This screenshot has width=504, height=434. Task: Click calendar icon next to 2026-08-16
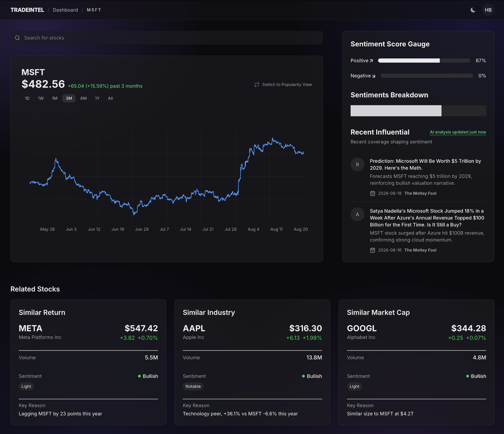(372, 250)
